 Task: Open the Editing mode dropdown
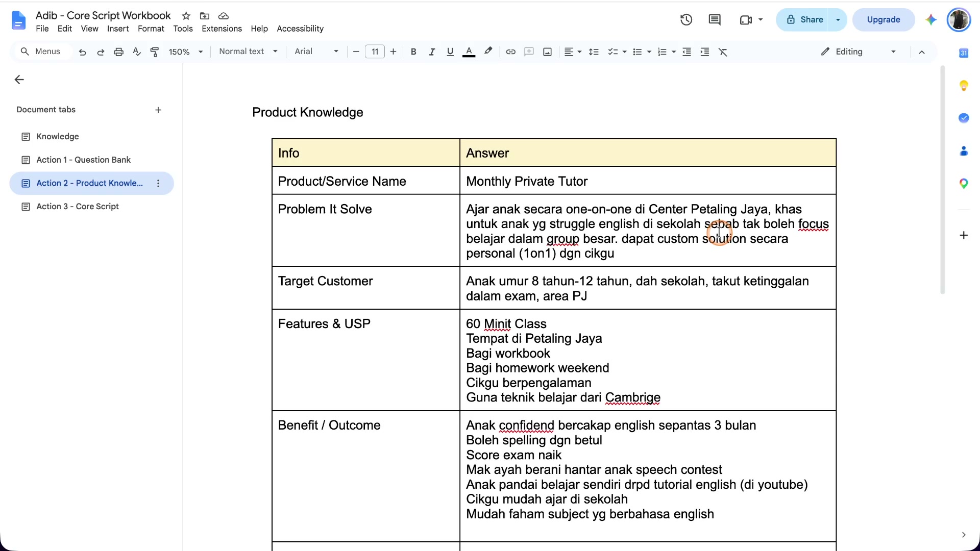(859, 52)
